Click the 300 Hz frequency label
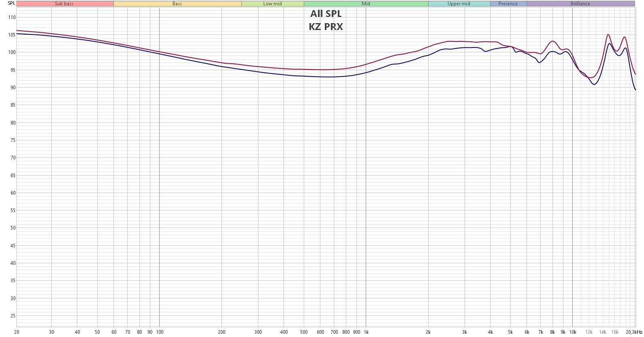The image size is (644, 337). coord(258,332)
